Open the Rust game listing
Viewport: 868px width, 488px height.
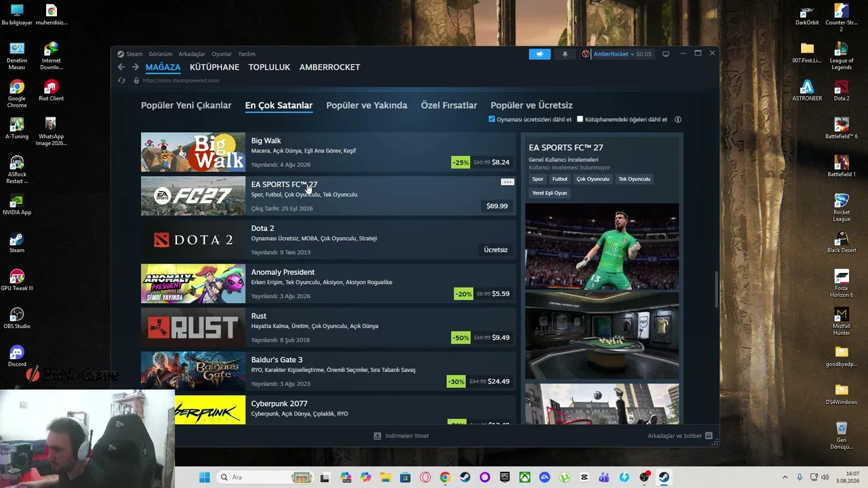(x=328, y=327)
